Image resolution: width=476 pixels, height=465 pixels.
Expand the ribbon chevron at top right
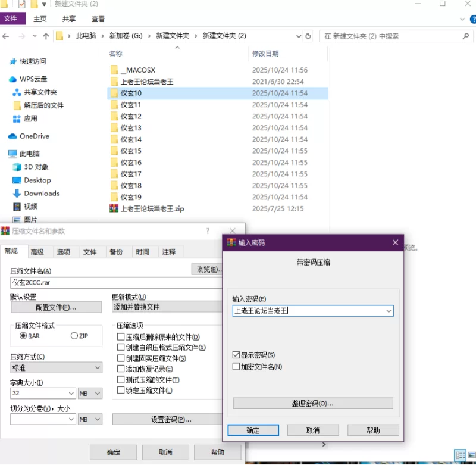click(x=462, y=20)
